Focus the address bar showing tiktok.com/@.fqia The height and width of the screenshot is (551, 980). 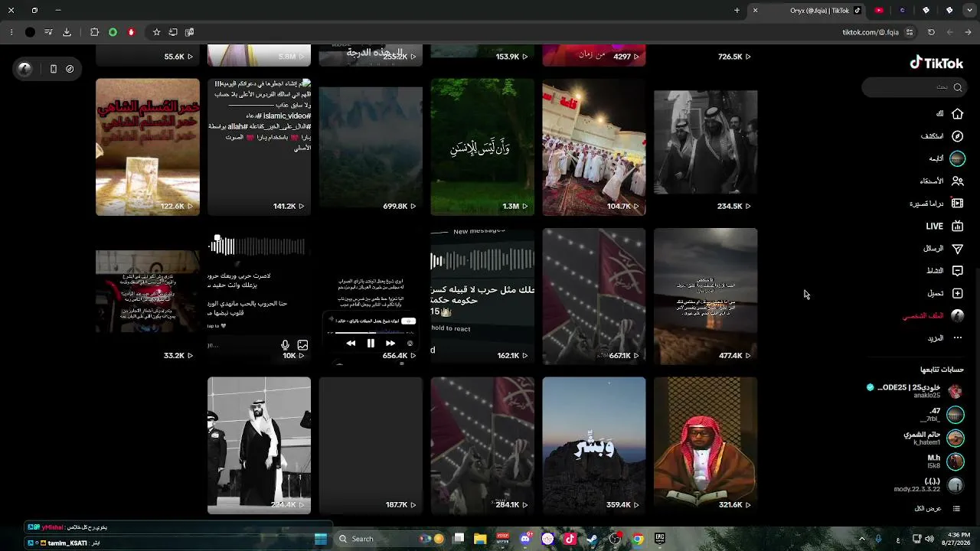871,32
